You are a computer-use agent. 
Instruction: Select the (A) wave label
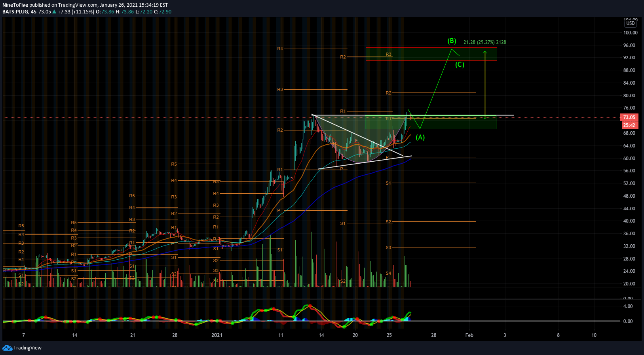tap(420, 137)
